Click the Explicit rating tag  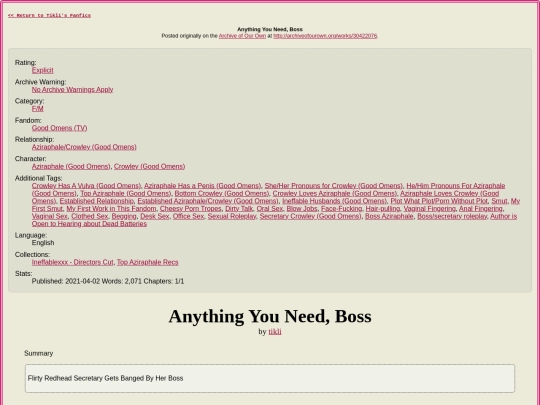pyautogui.click(x=43, y=70)
